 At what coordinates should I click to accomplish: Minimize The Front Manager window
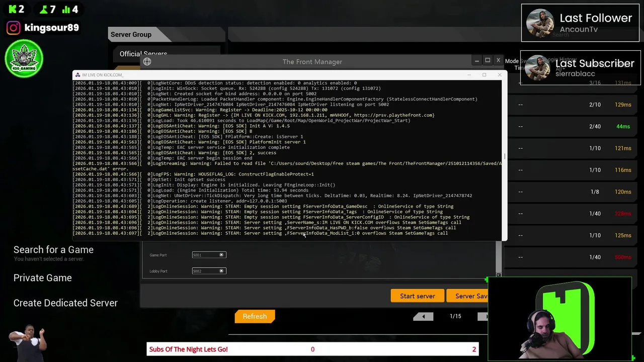coord(476,61)
